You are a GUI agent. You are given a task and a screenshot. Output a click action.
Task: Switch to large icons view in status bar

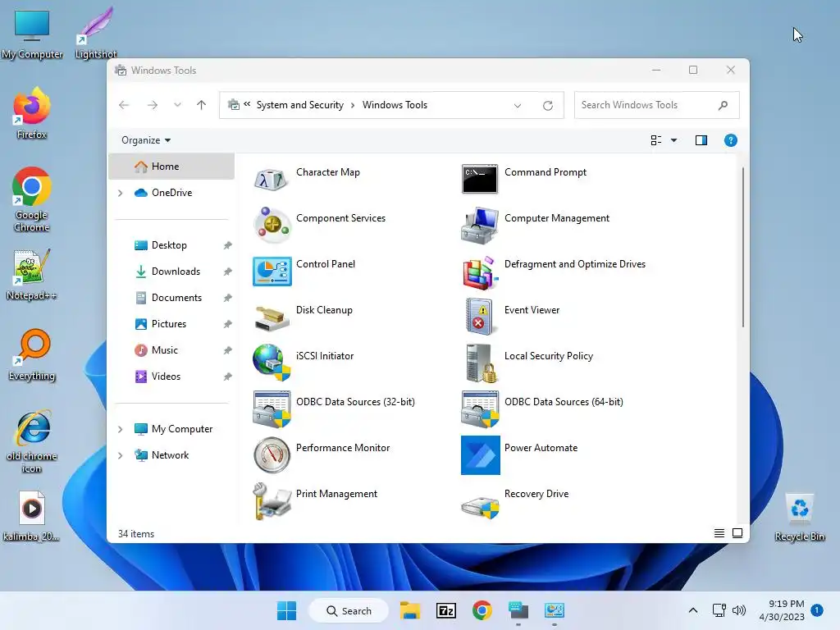point(737,533)
